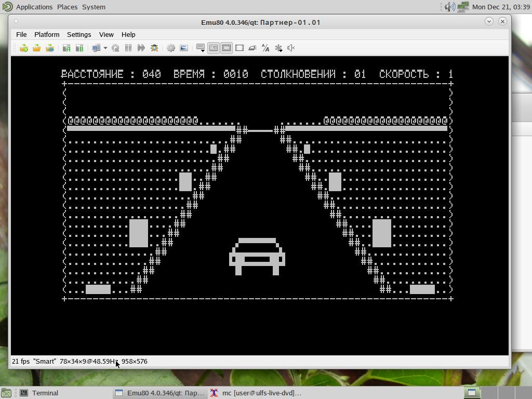Open the debugger bug icon

click(154, 48)
